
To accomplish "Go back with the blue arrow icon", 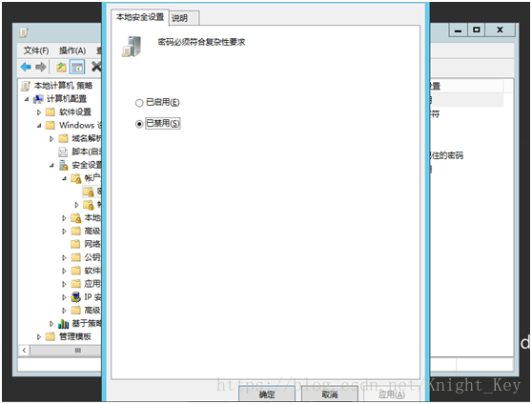I will [26, 67].
